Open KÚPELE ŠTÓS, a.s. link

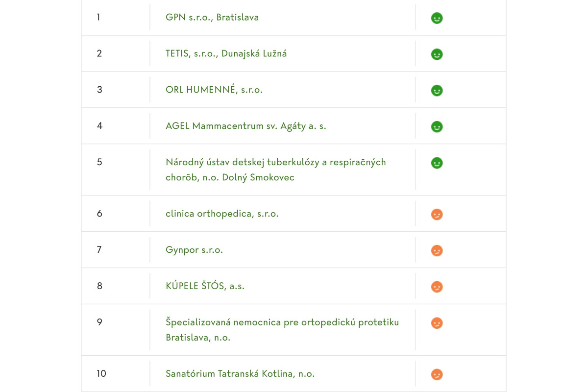click(205, 286)
